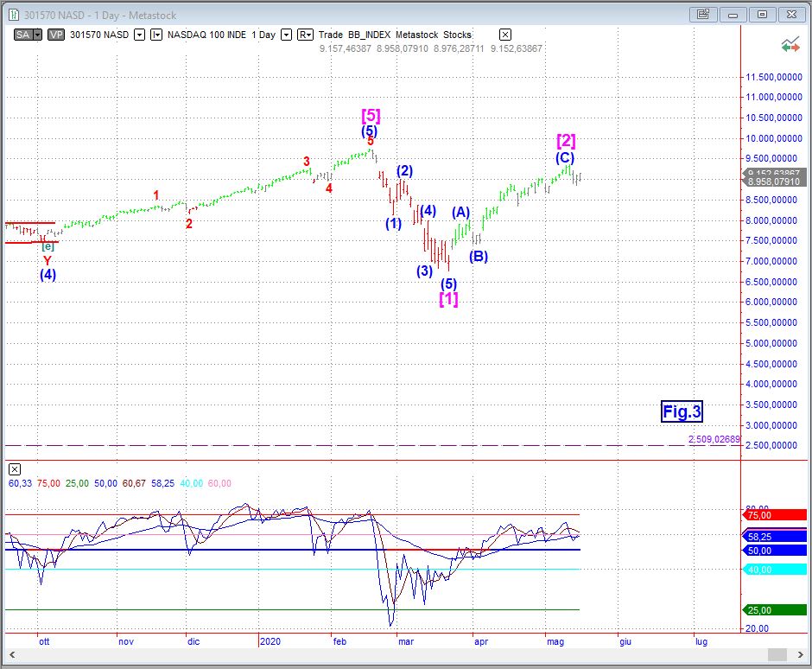Click the blue 50,00 level tag
This screenshot has width=812, height=669.
tap(775, 551)
